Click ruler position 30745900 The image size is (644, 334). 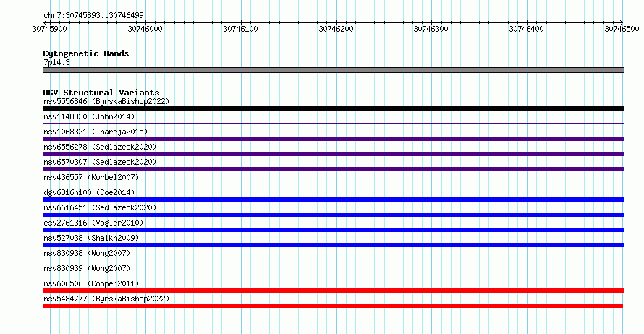pyautogui.click(x=50, y=29)
